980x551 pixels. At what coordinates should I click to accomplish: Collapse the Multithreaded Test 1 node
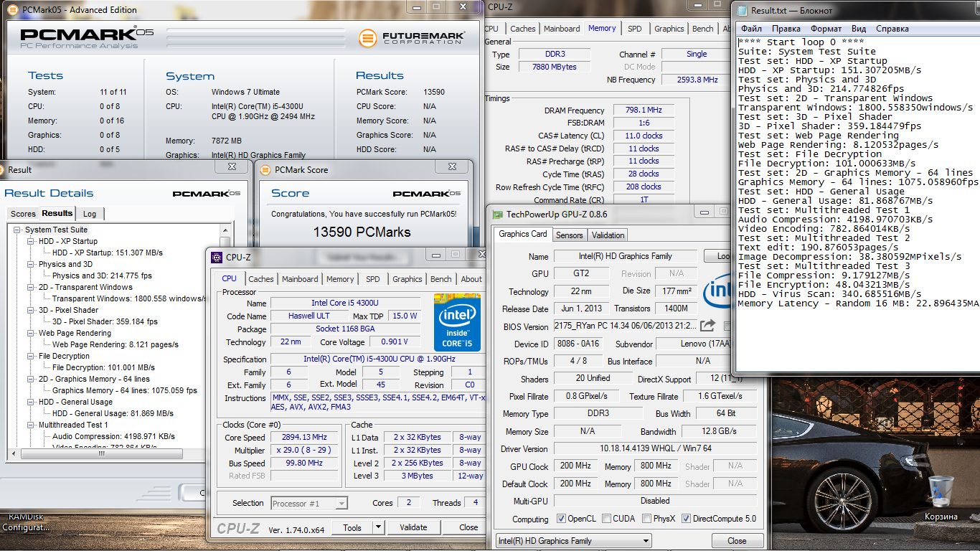[31, 425]
